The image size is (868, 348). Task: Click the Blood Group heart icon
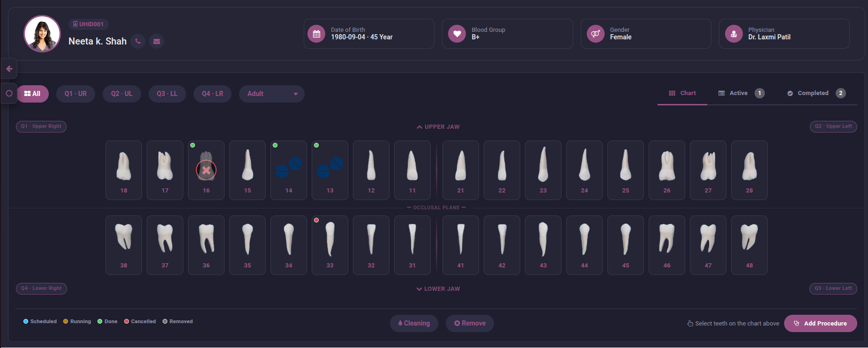pos(457,34)
